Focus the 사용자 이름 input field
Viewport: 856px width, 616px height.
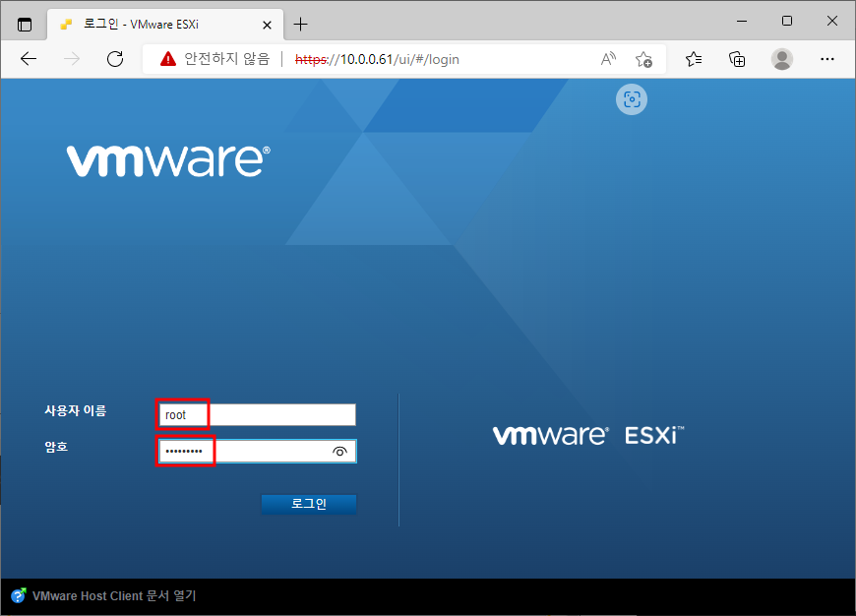tap(257, 415)
